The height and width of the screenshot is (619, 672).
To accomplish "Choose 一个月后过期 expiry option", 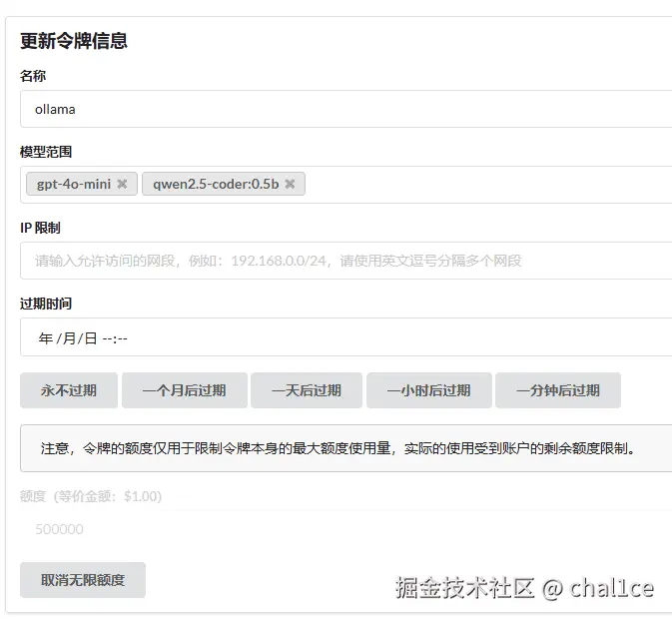I will [x=185, y=390].
